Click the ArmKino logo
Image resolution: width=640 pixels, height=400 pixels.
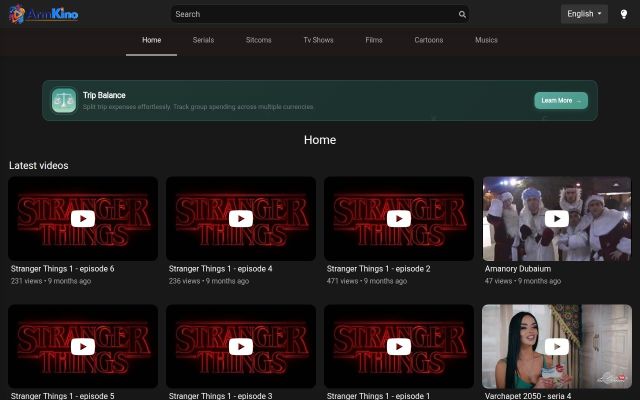click(x=43, y=14)
